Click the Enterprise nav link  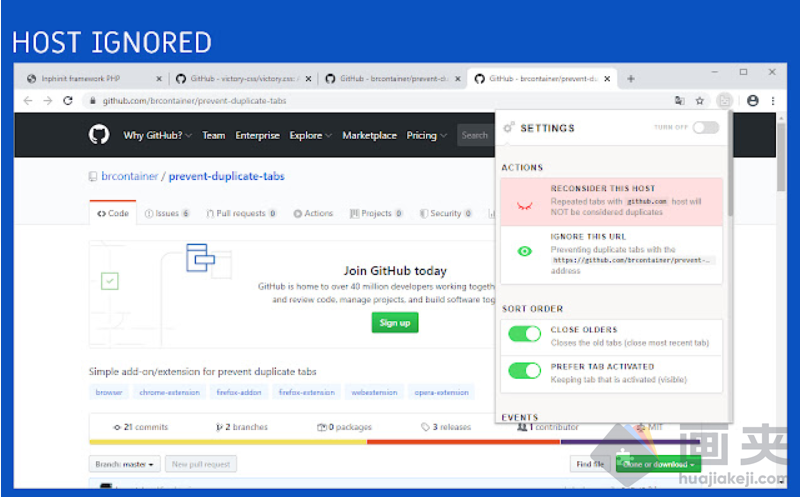pyautogui.click(x=257, y=135)
